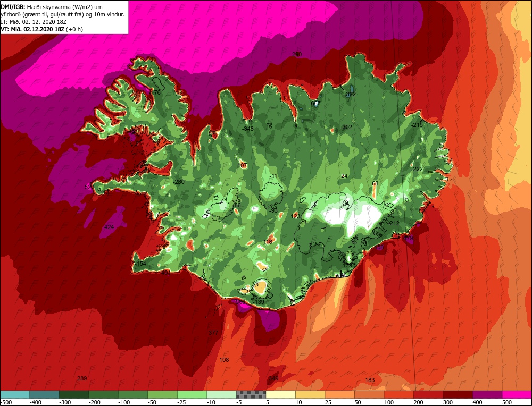Select the dark teal swatch between -400 and -300
The height and width of the screenshot is (406, 532).
(x=44, y=394)
